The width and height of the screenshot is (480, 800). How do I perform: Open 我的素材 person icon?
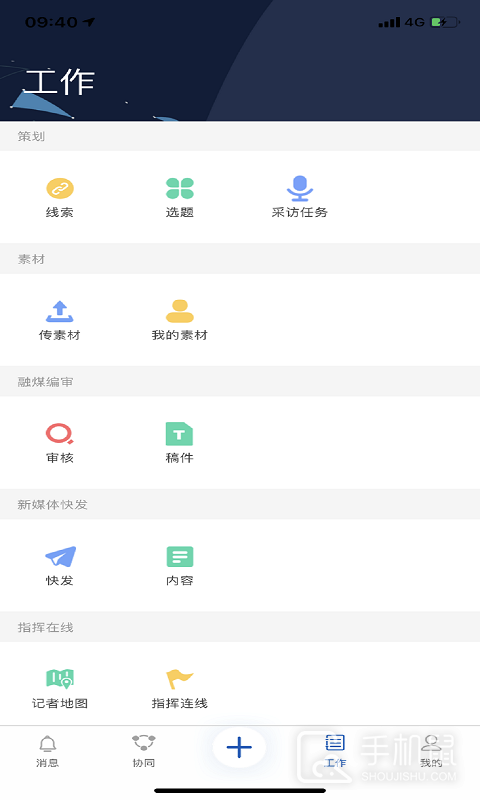pyautogui.click(x=180, y=311)
